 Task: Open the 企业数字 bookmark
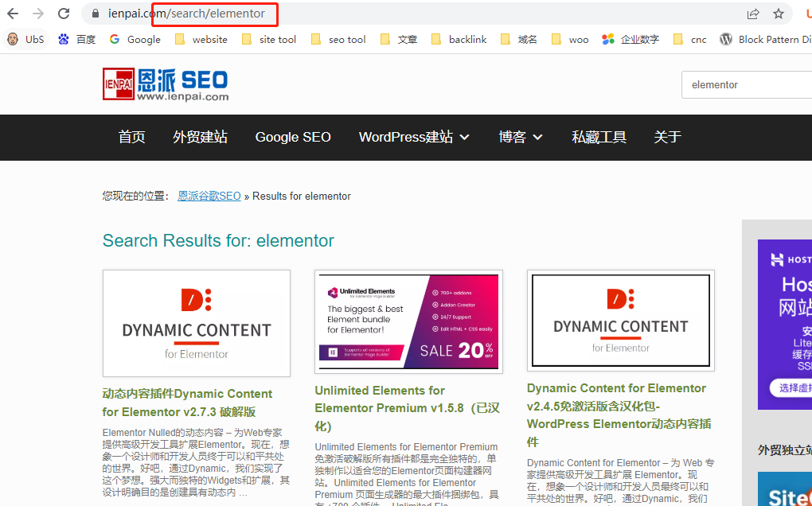630,39
